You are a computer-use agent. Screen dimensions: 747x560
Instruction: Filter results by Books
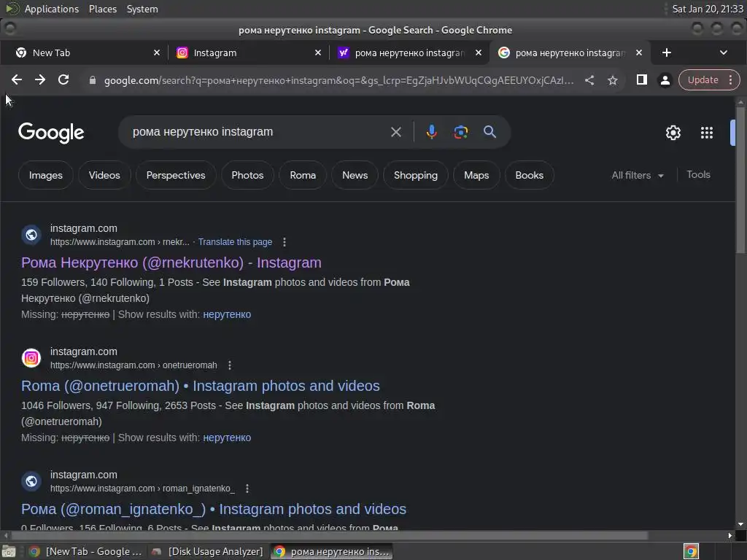pyautogui.click(x=530, y=175)
